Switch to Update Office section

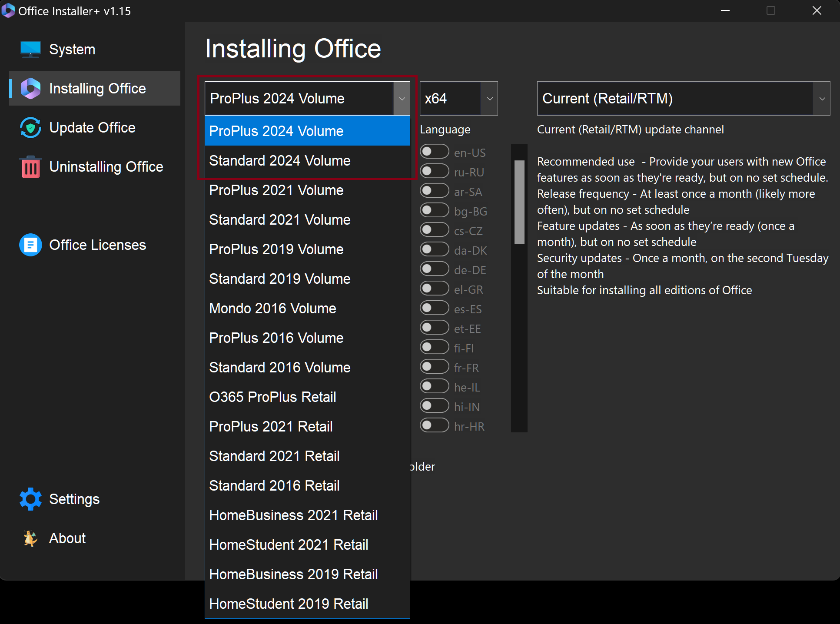[95, 127]
